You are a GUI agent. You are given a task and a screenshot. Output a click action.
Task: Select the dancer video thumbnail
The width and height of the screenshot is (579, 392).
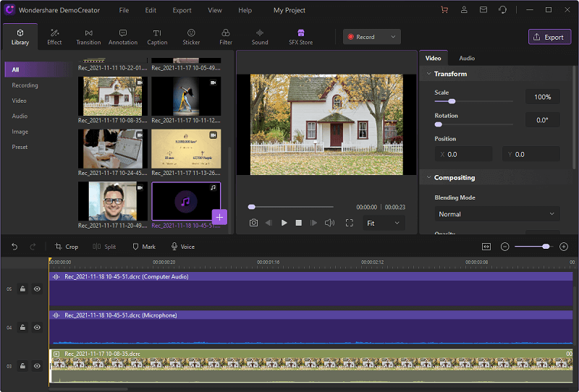(186, 96)
